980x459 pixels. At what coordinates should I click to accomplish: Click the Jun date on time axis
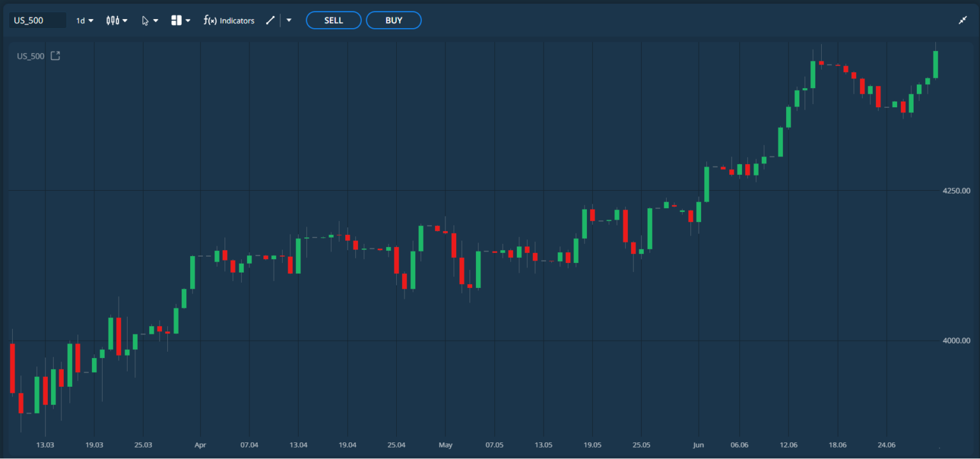coord(699,444)
